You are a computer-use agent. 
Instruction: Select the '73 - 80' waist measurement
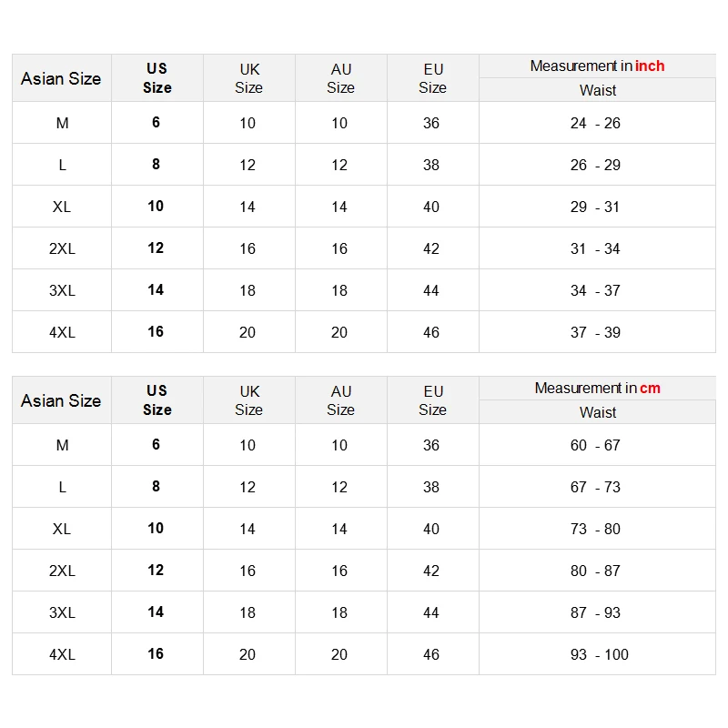[x=596, y=529]
